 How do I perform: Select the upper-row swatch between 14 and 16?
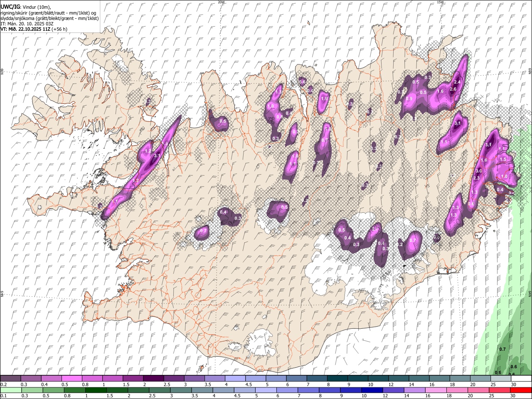[x=419, y=379]
